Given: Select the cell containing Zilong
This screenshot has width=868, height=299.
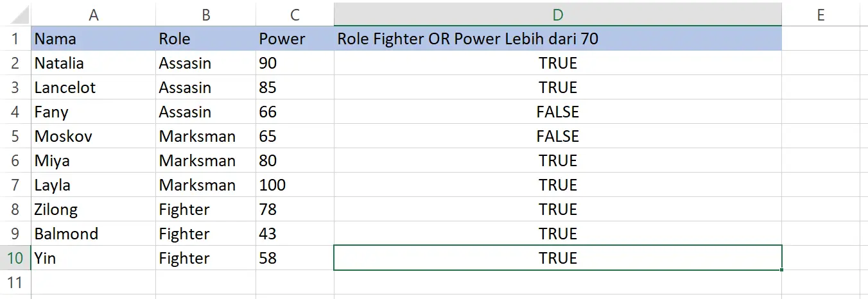Looking at the screenshot, I should coord(94,209).
